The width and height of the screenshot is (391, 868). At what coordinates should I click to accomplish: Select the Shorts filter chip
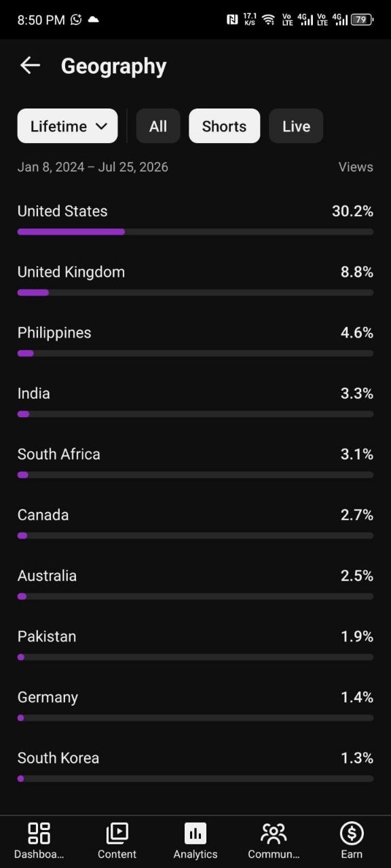click(224, 126)
